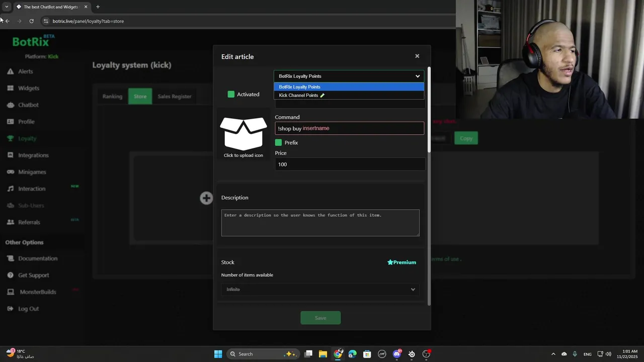
Task: Open Referrals in the sidebar
Action: (29, 222)
